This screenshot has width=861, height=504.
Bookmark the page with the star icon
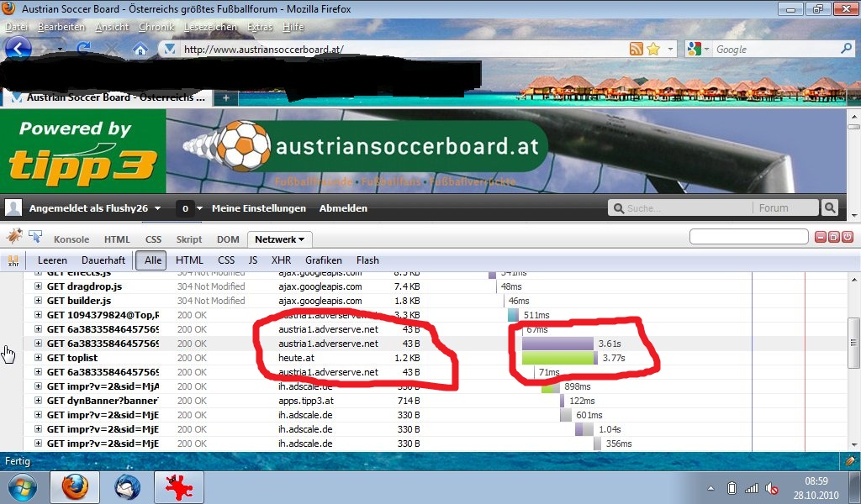652,49
